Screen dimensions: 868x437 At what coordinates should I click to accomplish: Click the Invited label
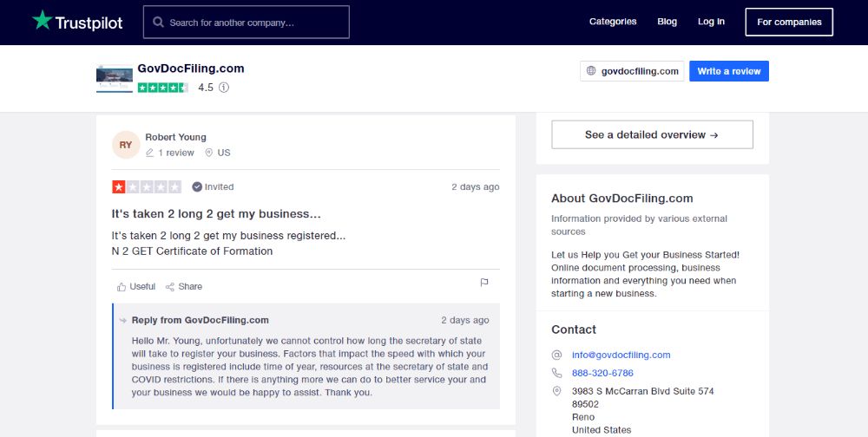(x=220, y=187)
